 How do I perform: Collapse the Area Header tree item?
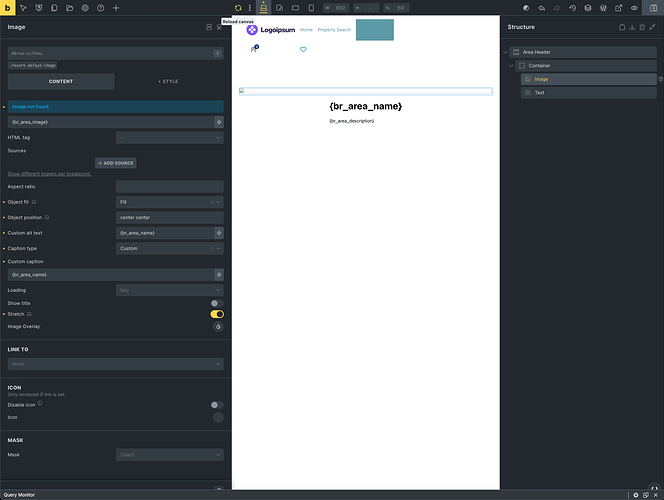click(505, 52)
